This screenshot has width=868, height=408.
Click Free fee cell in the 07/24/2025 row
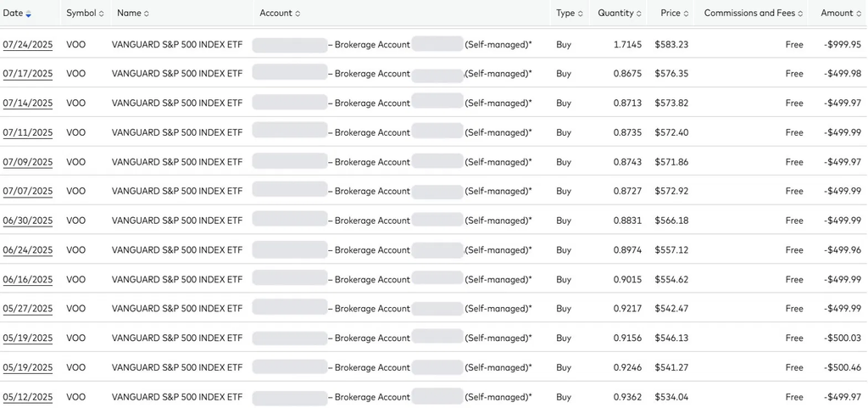[794, 44]
